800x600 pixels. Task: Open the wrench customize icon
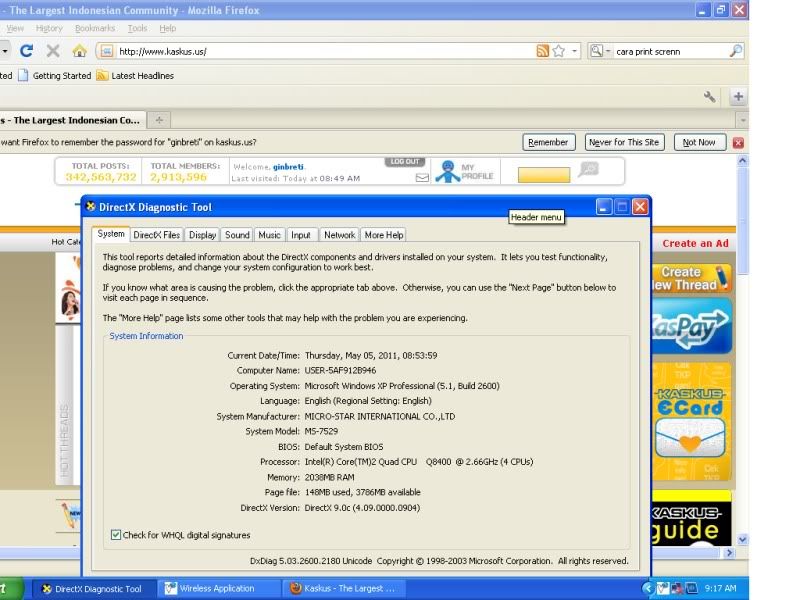(709, 96)
